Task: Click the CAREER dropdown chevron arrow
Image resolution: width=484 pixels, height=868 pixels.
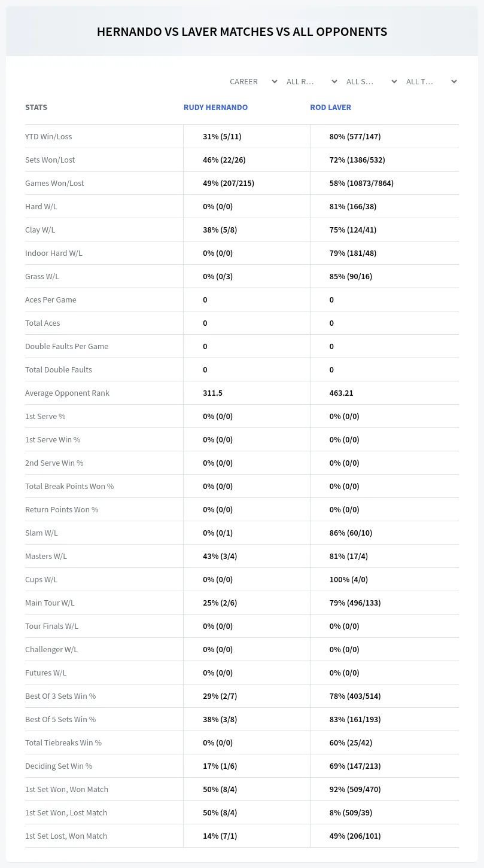Action: (275, 81)
